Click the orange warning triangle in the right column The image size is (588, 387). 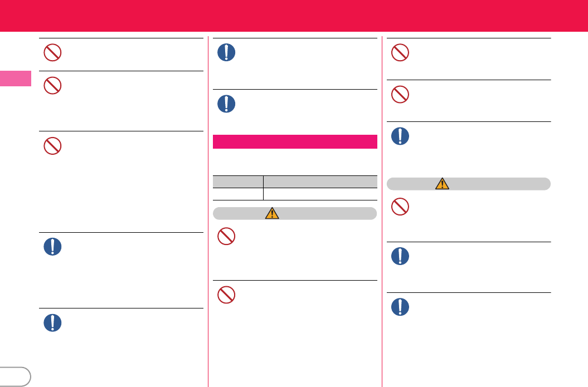coord(442,184)
